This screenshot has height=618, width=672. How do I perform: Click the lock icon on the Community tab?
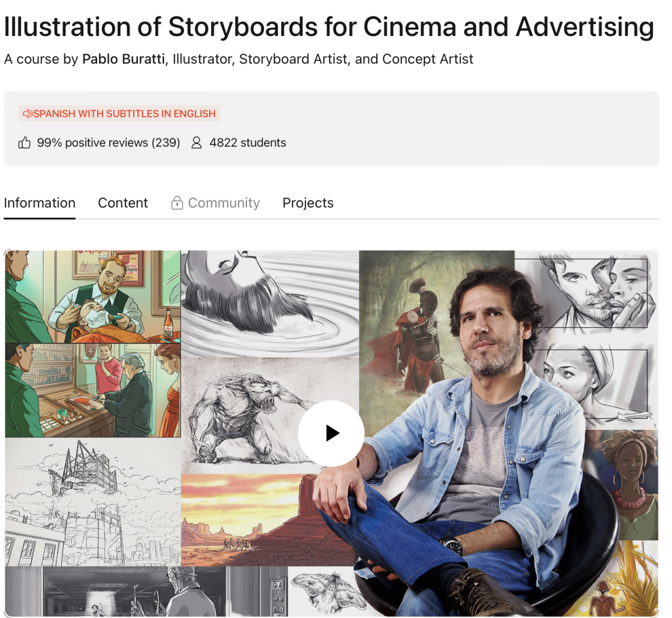coord(177,203)
